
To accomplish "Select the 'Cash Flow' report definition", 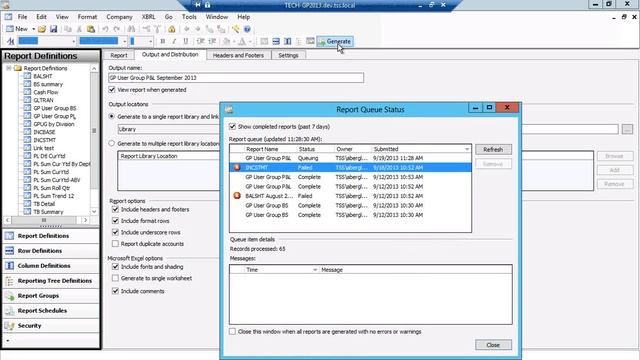I will (x=46, y=92).
